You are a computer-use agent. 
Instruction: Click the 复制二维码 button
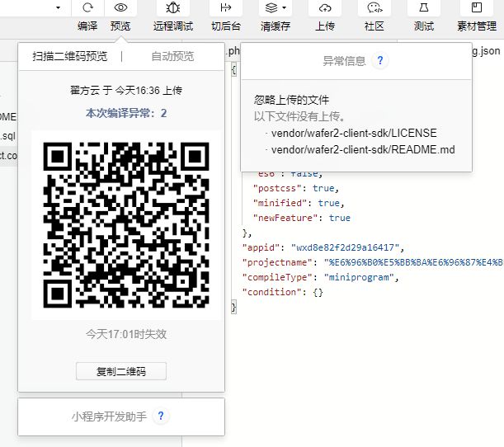click(x=121, y=371)
